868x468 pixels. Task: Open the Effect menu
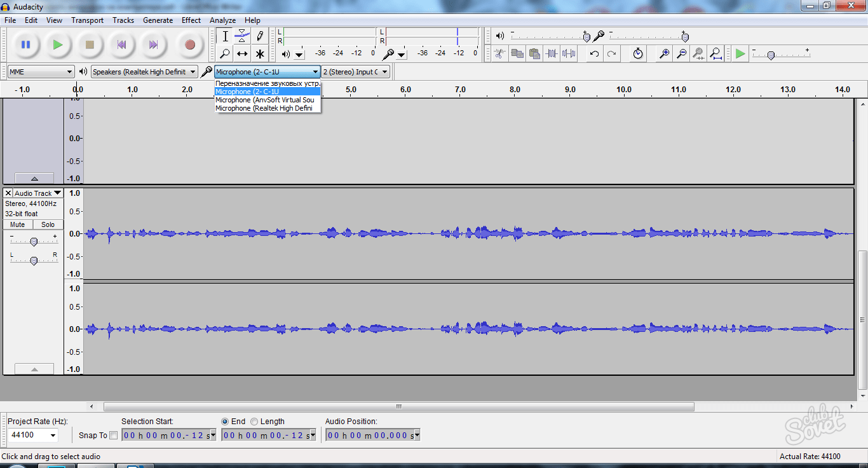191,20
